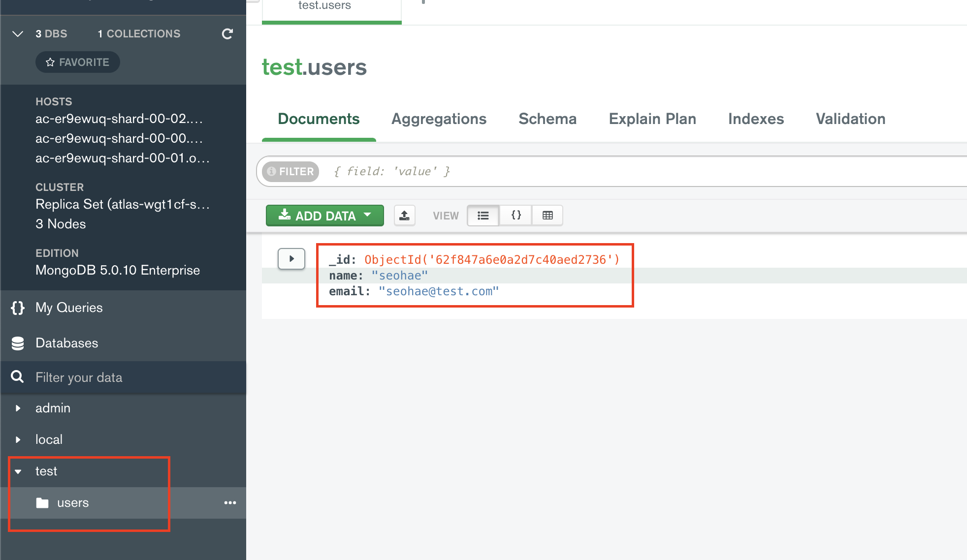Switch to table view
This screenshot has height=560, width=967.
(x=548, y=216)
